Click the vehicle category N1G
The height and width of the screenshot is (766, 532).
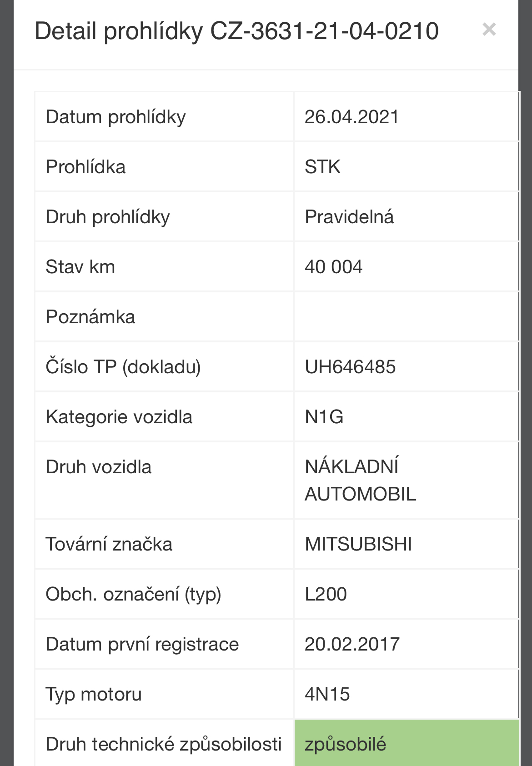pyautogui.click(x=324, y=417)
